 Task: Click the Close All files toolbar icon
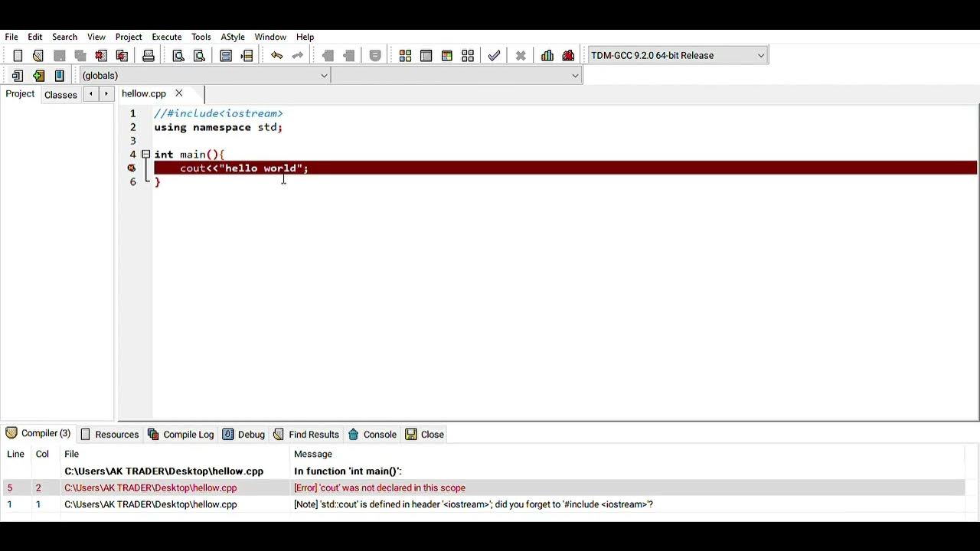tap(121, 55)
